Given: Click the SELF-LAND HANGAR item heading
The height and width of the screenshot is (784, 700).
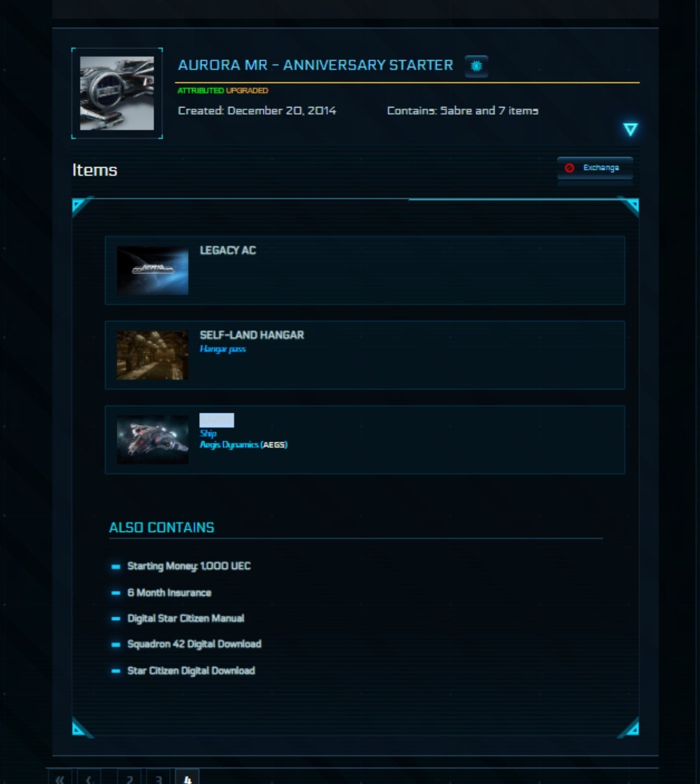Looking at the screenshot, I should 251,335.
